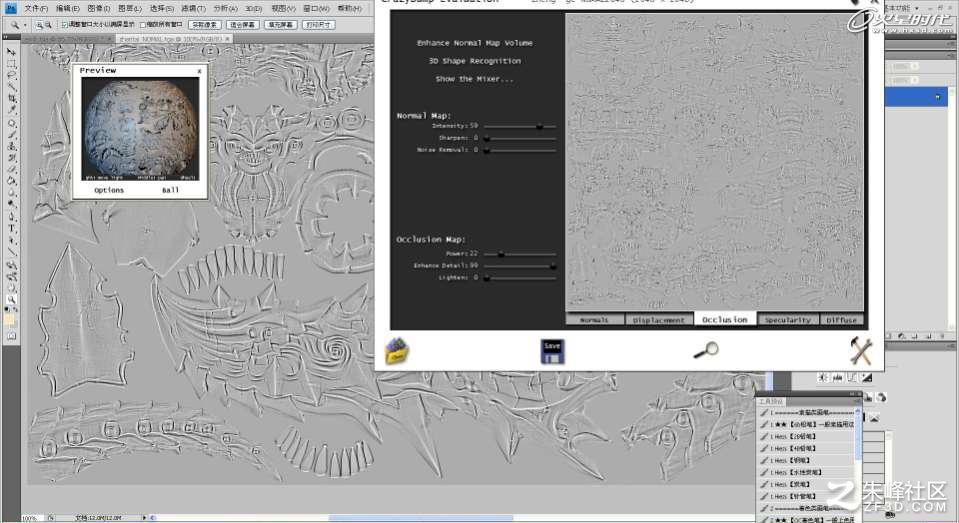This screenshot has height=523, width=959.
Task: Open the 文件(F) menu
Action: 36,9
